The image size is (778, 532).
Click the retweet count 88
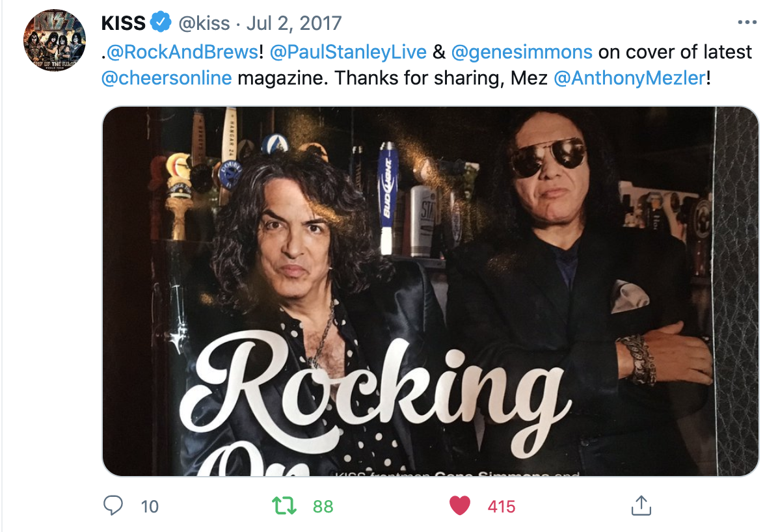(x=323, y=506)
